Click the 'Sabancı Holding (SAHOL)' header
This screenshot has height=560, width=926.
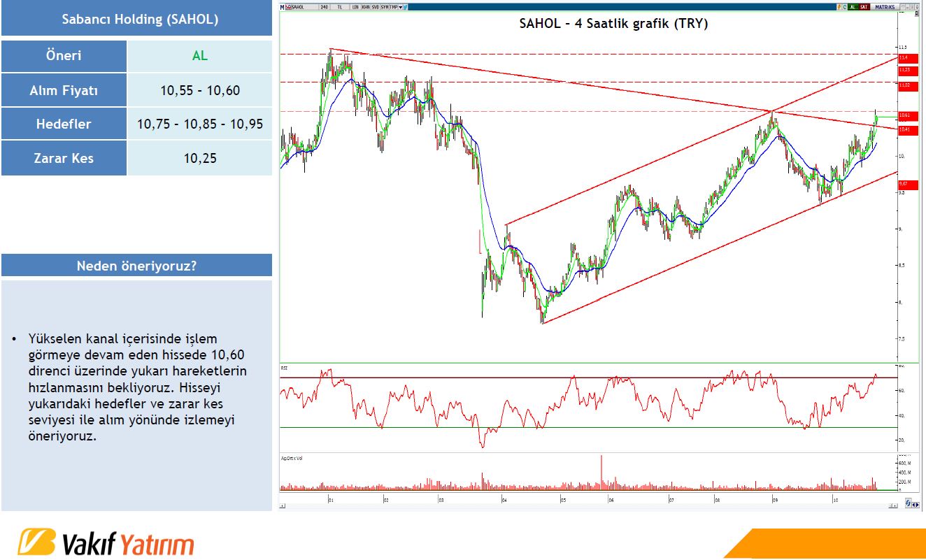(136, 19)
